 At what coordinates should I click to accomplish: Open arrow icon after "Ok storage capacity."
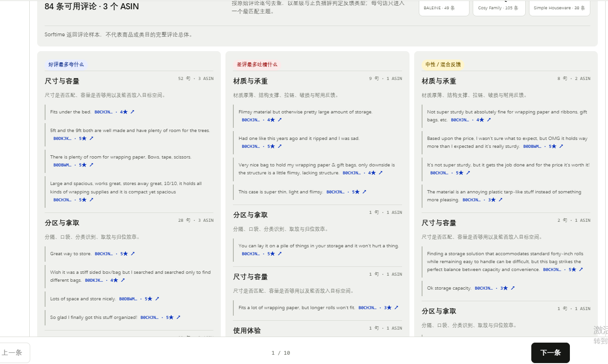[513, 288]
